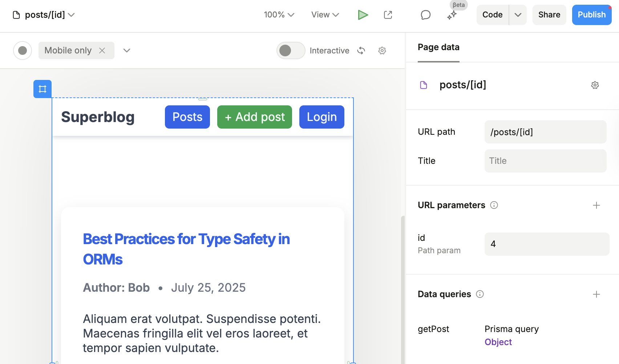Start the green play preview button

coord(363,15)
